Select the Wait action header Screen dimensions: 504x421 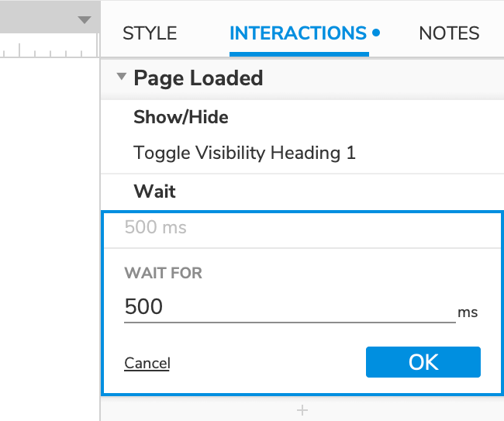pyautogui.click(x=155, y=191)
